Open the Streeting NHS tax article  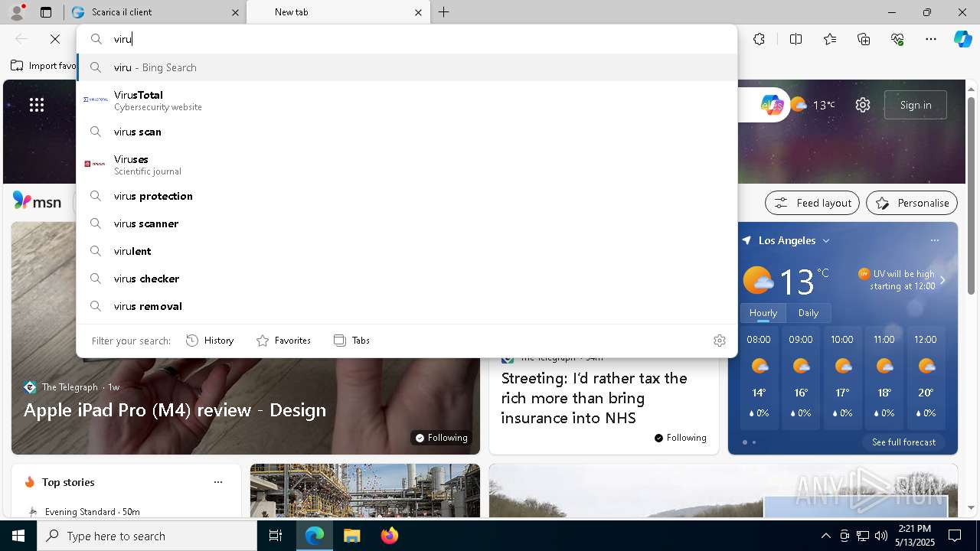pos(594,398)
